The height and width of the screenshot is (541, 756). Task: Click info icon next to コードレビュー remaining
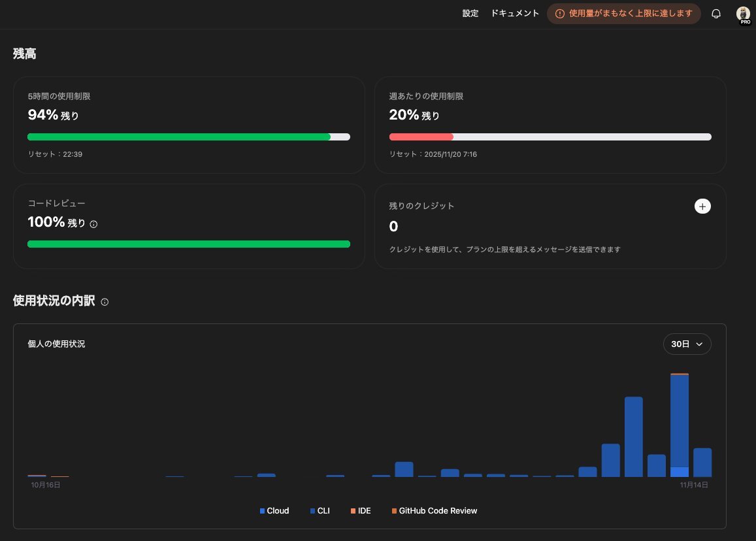93,224
